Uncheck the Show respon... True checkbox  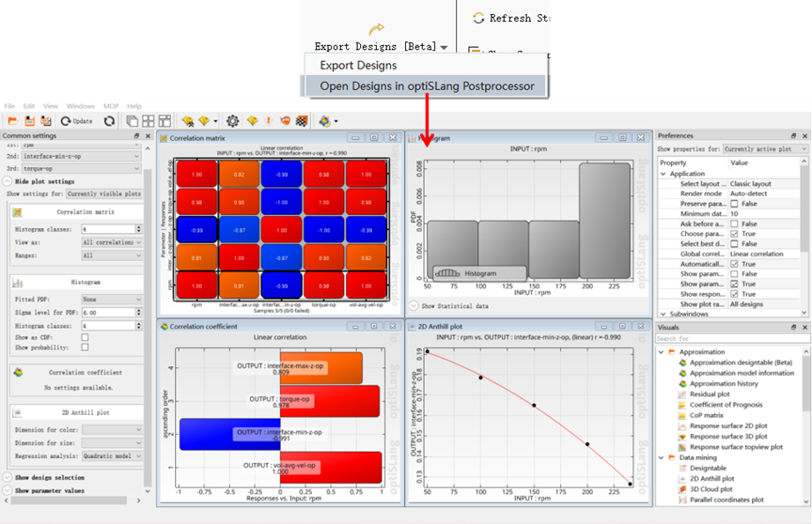[734, 294]
